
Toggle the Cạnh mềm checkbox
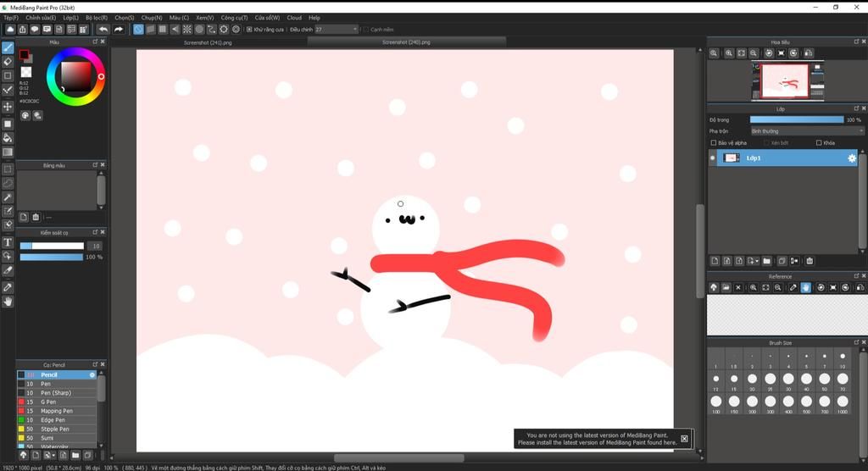[x=365, y=30]
